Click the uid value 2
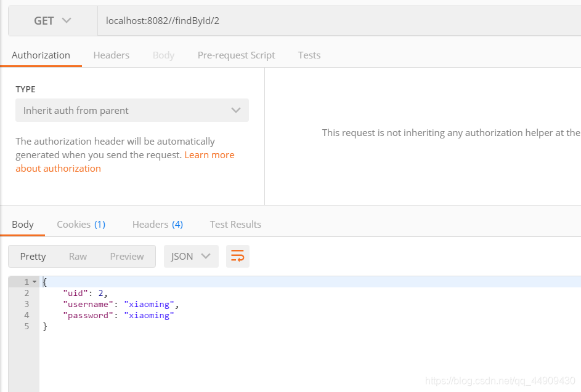Viewport: 581px width, 392px height. point(100,293)
